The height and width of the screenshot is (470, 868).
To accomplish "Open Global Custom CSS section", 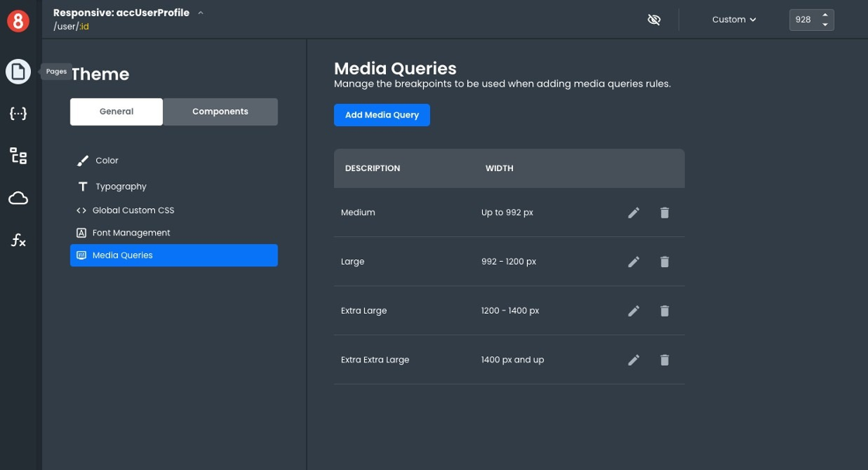I will point(133,211).
